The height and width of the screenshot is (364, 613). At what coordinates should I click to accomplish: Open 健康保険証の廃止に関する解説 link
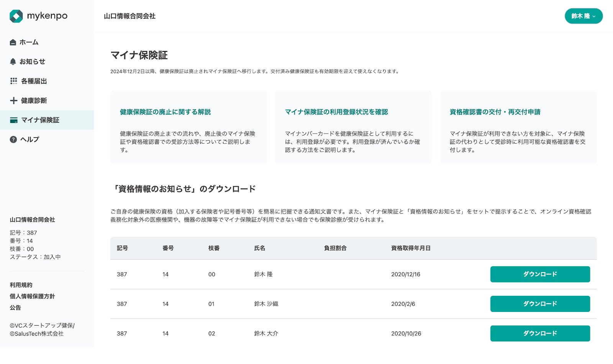tap(165, 112)
